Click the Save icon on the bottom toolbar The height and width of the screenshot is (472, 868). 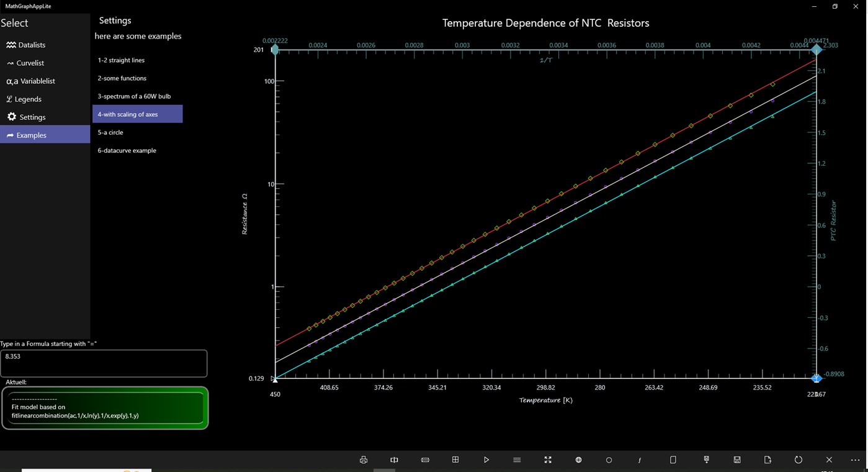point(737,460)
